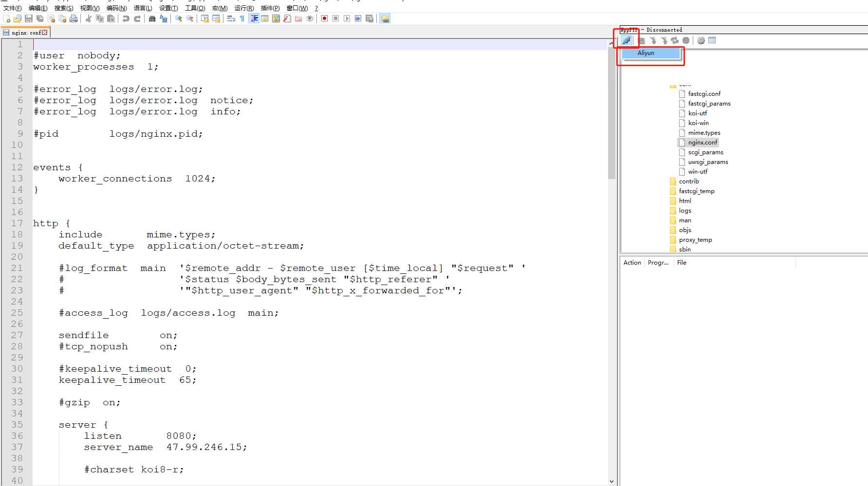The height and width of the screenshot is (486, 868).
Task: Open the 搜索(S) menu
Action: (64, 8)
